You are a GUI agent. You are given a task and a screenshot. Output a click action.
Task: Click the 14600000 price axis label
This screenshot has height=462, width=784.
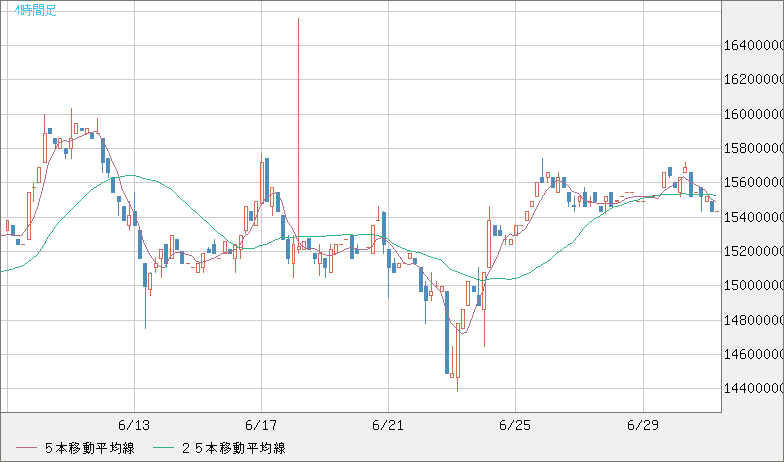[754, 354]
